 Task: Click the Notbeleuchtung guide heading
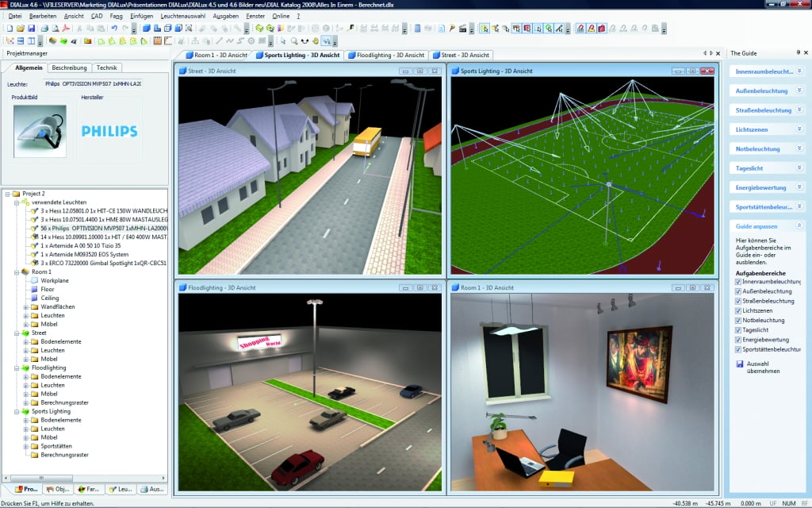pyautogui.click(x=757, y=148)
